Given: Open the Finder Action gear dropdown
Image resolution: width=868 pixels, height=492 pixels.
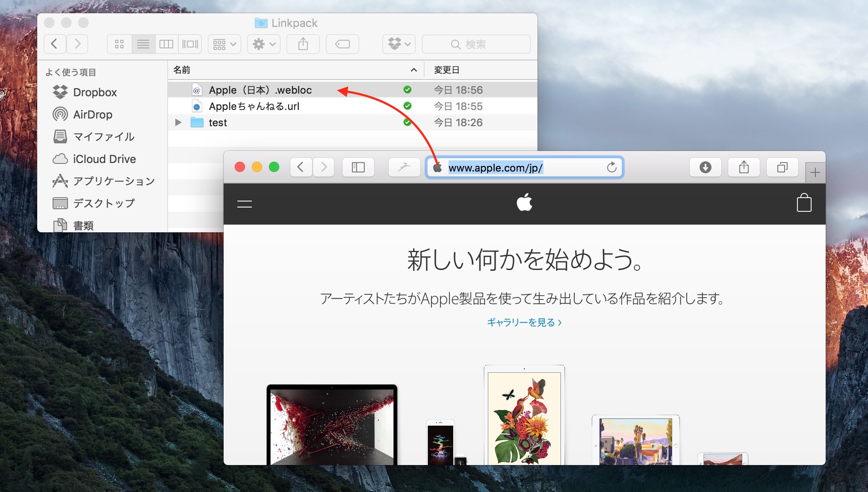Looking at the screenshot, I should (x=263, y=44).
